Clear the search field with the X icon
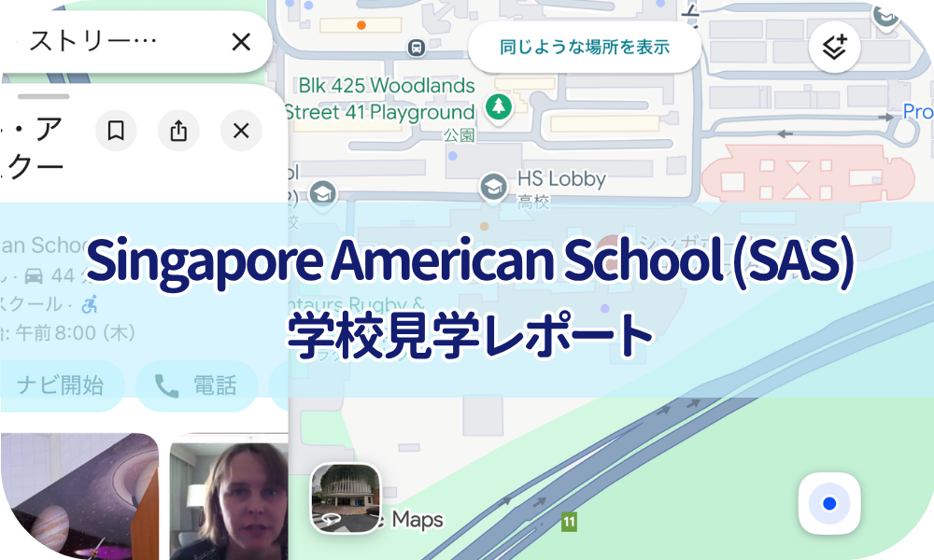Screen dimensions: 934x560 [x=241, y=42]
